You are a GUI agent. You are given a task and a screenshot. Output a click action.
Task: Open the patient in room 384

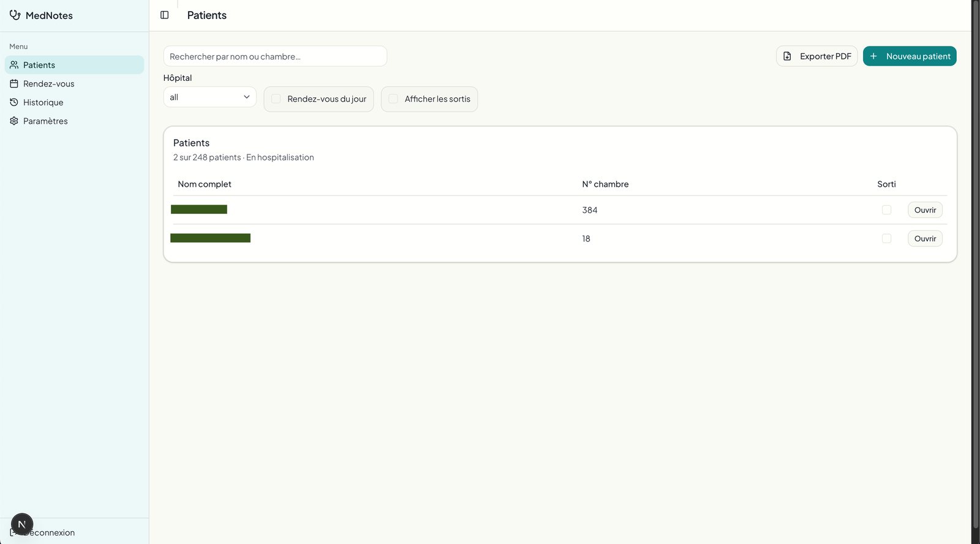click(925, 210)
